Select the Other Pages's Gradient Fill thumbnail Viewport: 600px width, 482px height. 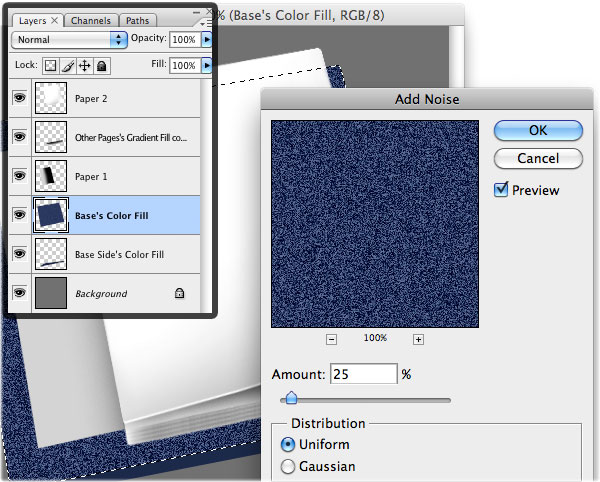pos(51,137)
